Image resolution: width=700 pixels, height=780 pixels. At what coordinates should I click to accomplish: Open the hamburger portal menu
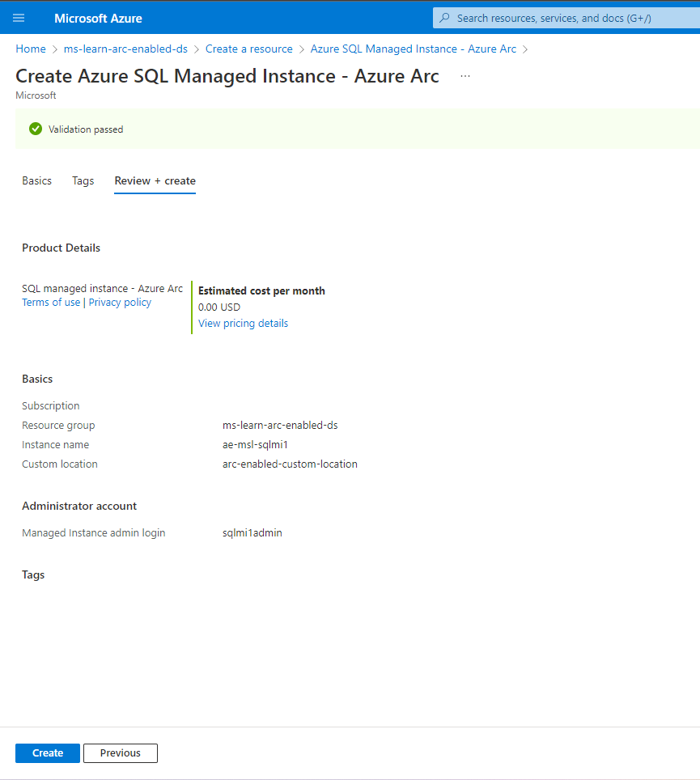[x=19, y=19]
